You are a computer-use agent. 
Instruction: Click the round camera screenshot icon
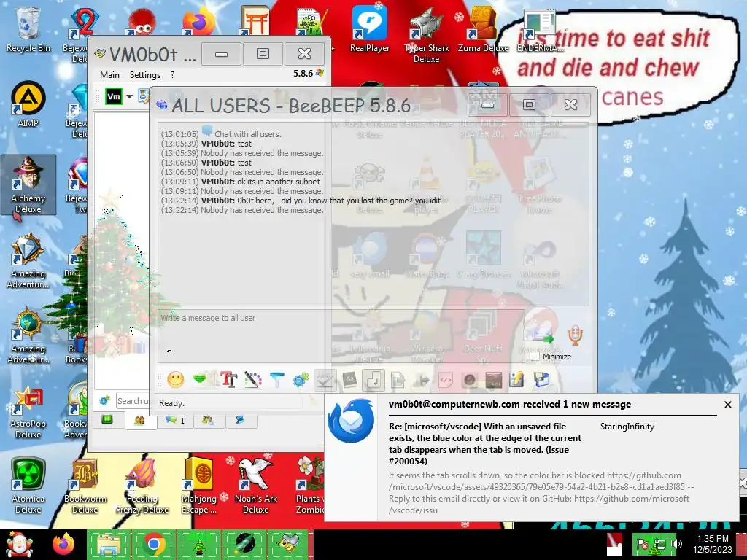(x=470, y=380)
